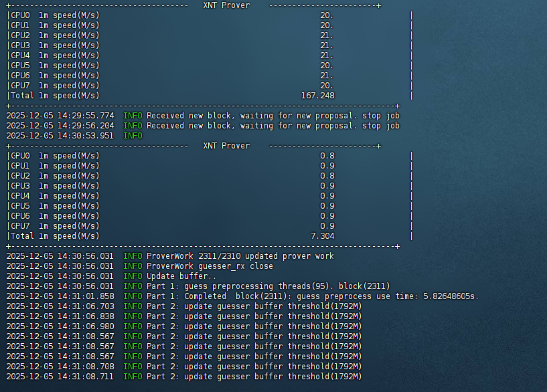Click the empty INFO line at 14:30:53.951
547x392 pixels.
133,136
